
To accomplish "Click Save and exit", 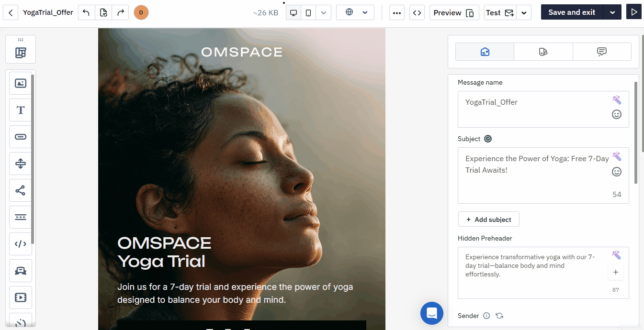I will [572, 12].
